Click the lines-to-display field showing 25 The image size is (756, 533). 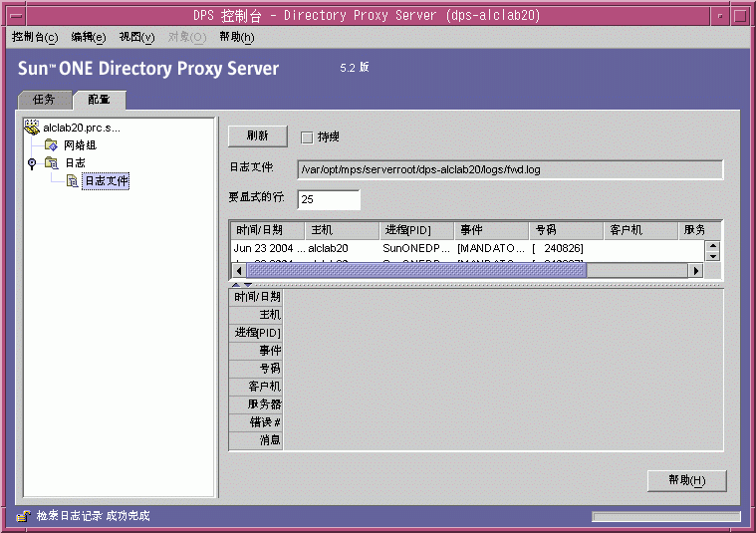coord(329,199)
